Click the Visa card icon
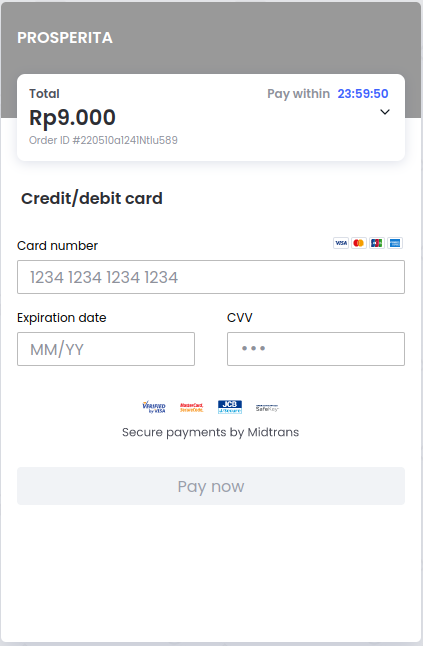This screenshot has height=646, width=423. coord(341,243)
